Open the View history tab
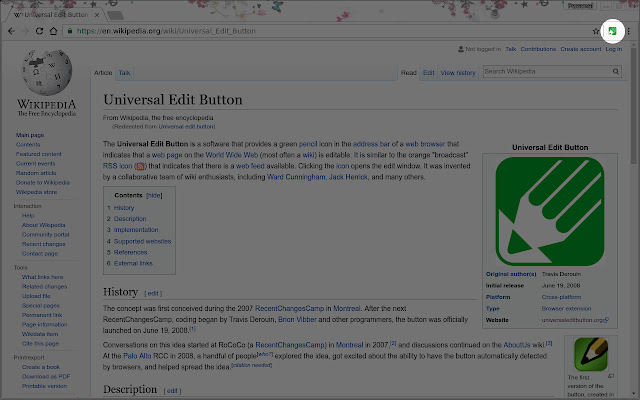640x400 pixels. point(458,73)
